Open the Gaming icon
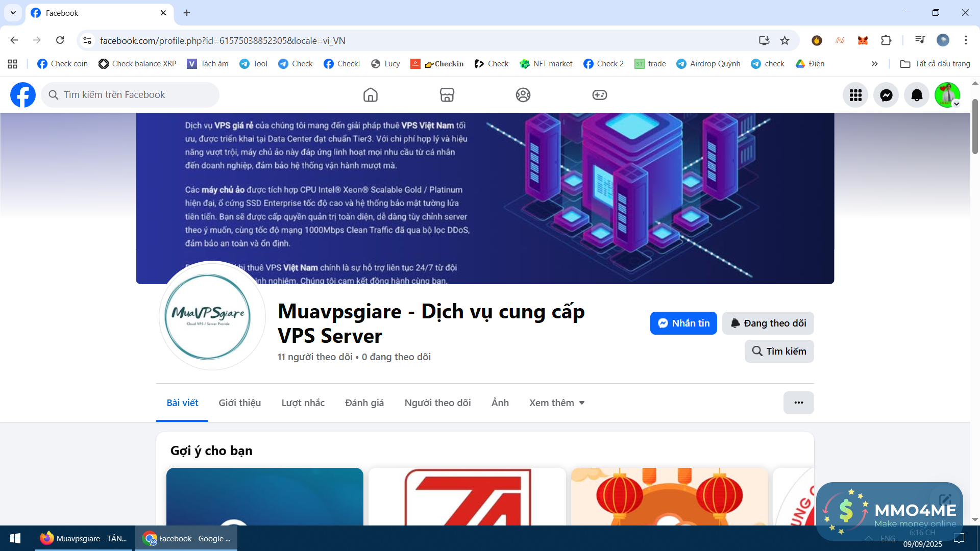 point(599,95)
